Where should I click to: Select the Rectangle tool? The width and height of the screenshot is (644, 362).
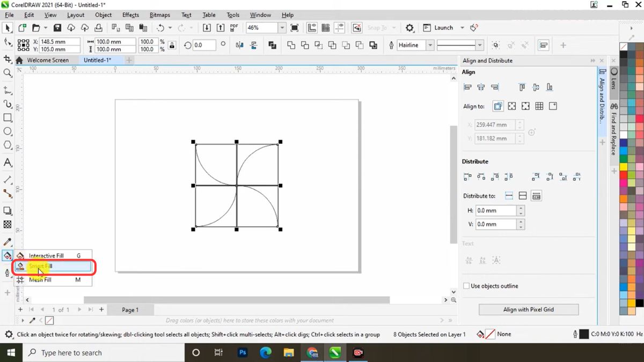tap(8, 117)
